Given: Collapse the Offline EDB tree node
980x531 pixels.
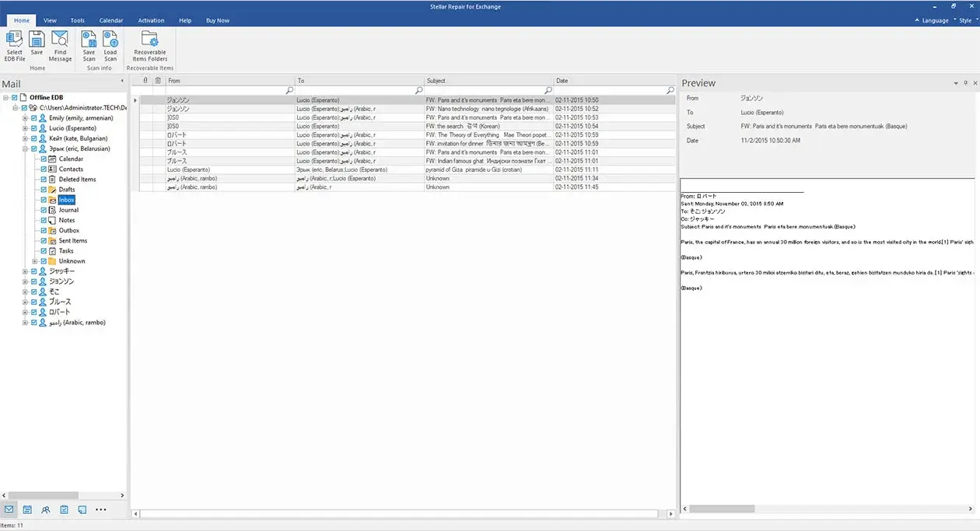Looking at the screenshot, I should [6, 97].
